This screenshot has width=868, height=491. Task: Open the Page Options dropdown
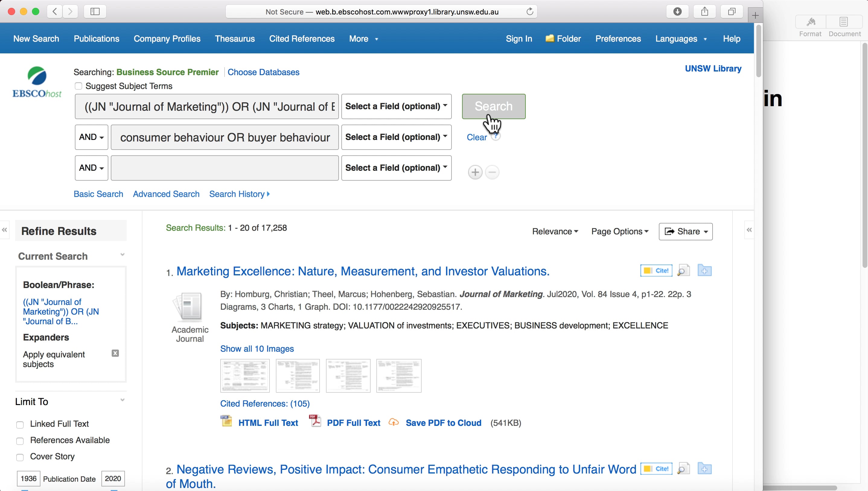coord(620,231)
